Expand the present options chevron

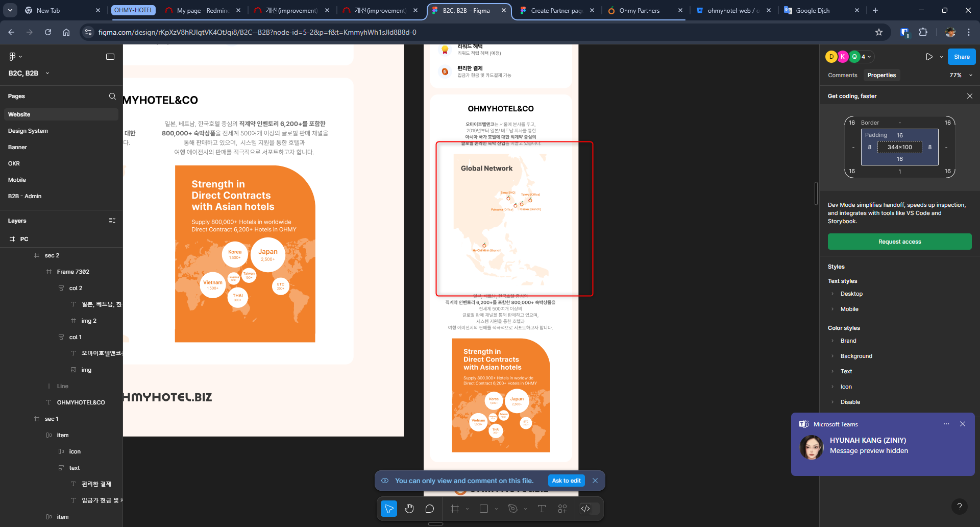pos(941,57)
